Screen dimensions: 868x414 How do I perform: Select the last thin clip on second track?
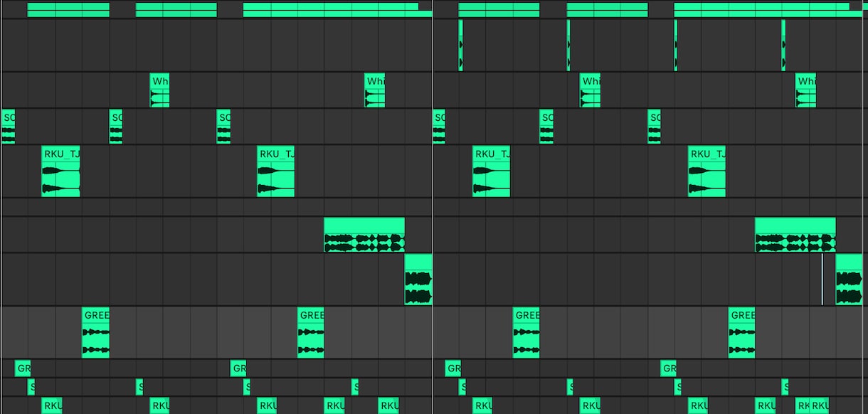coord(783,45)
